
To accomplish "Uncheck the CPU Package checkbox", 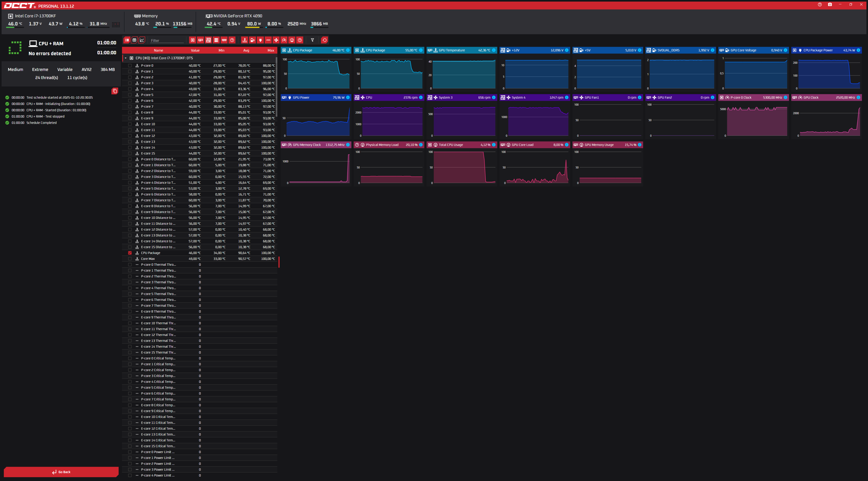I will (x=130, y=253).
